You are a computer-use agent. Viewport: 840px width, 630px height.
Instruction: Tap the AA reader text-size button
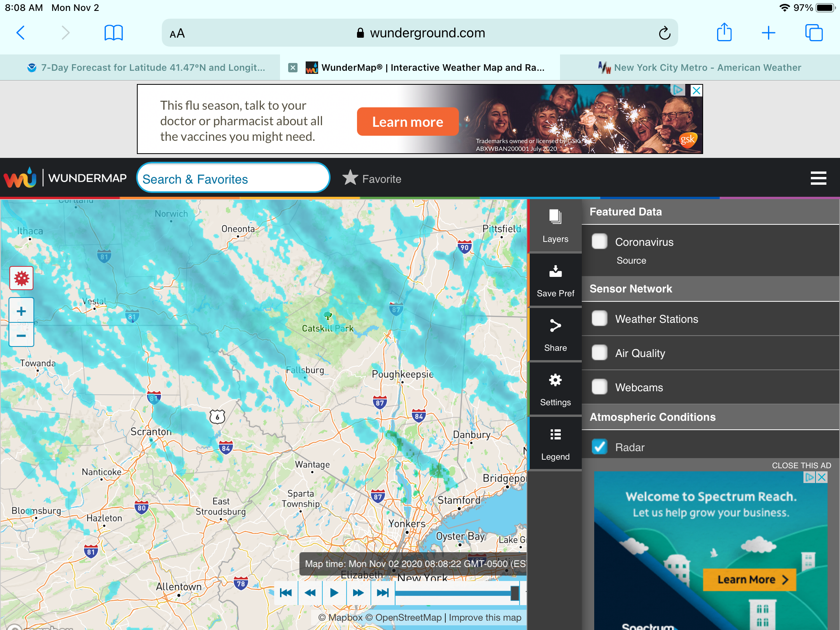(177, 33)
